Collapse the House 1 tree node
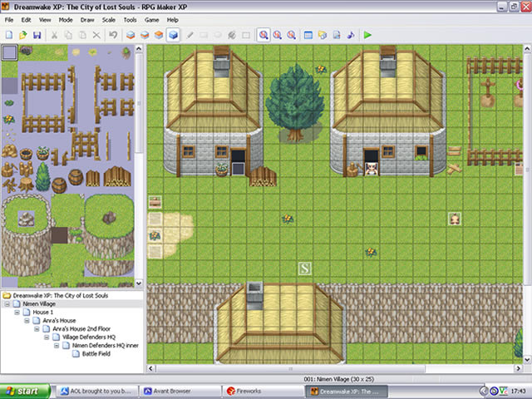The width and height of the screenshot is (532, 399). point(17,313)
